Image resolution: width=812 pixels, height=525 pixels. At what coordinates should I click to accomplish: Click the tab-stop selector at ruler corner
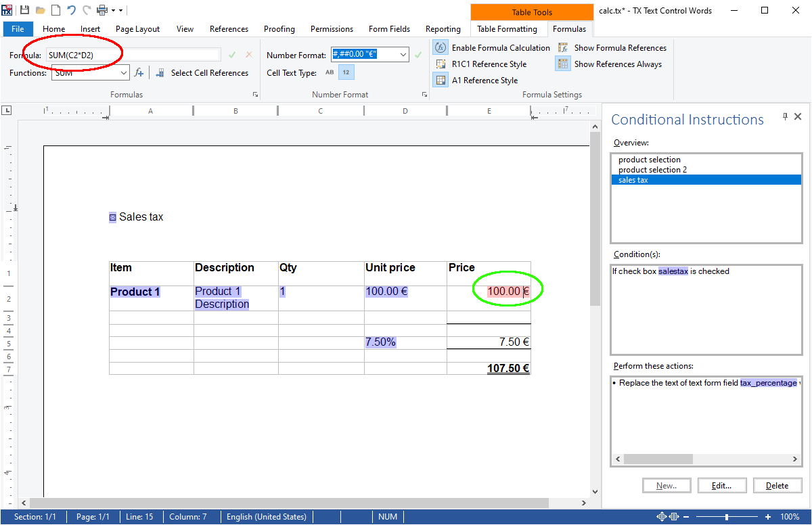pos(7,110)
